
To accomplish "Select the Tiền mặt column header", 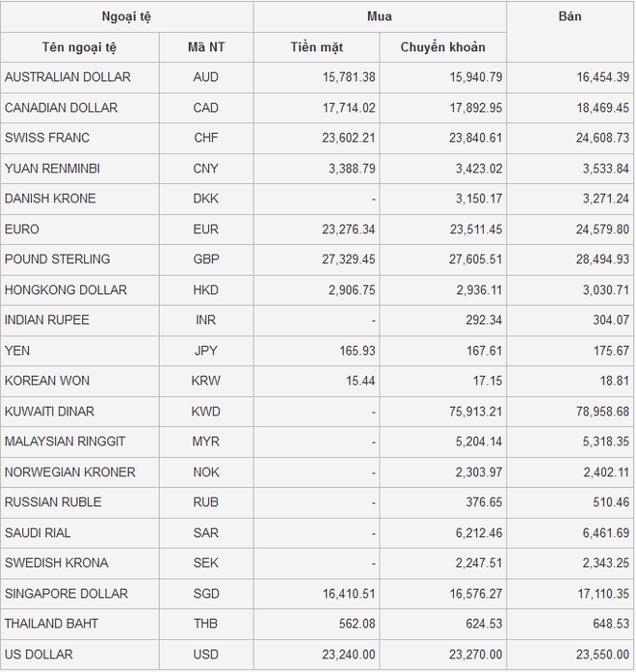I will (x=316, y=47).
